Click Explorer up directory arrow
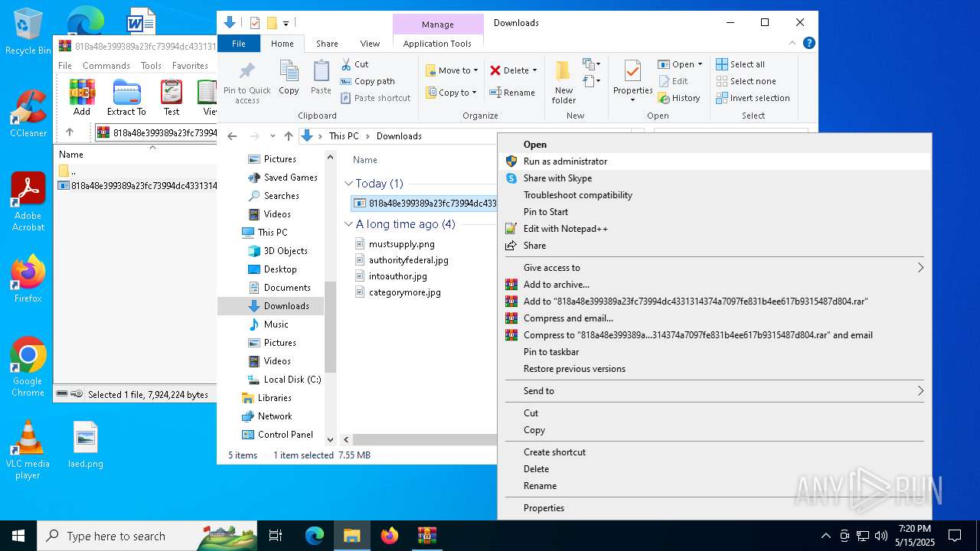 (288, 136)
